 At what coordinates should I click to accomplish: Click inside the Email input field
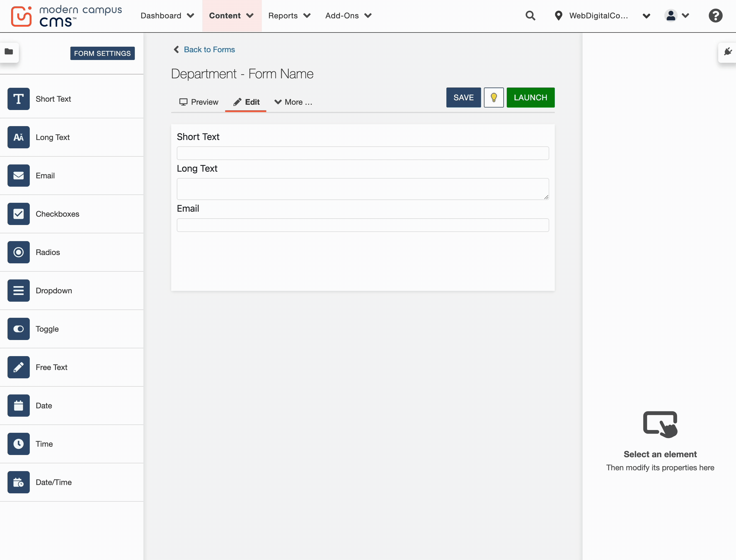click(362, 225)
